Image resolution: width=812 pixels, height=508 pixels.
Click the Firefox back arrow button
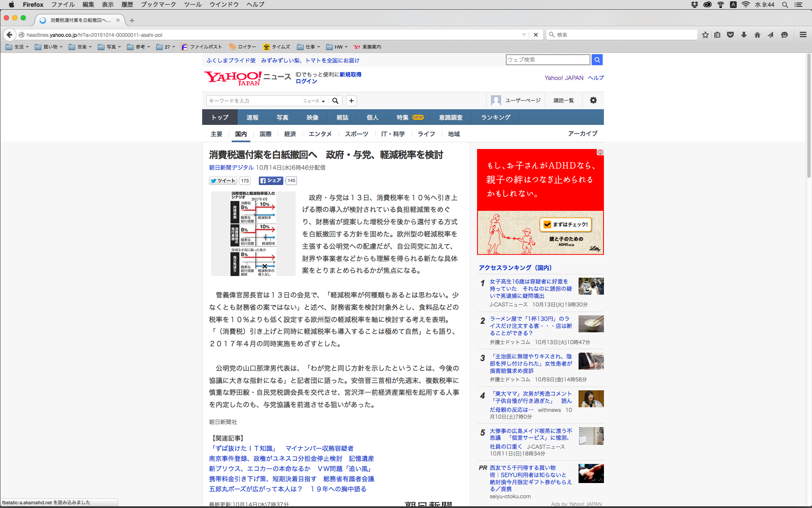point(9,35)
